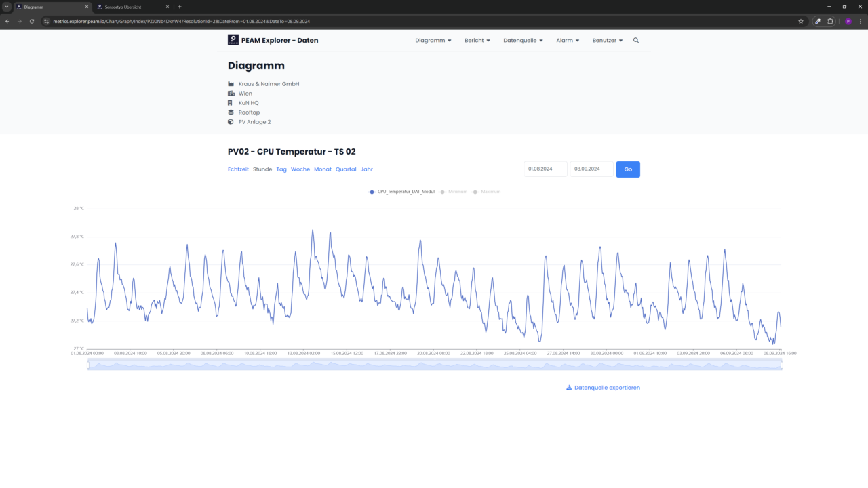868x488 pixels.
Task: Click the browser back arrow
Action: 7,21
